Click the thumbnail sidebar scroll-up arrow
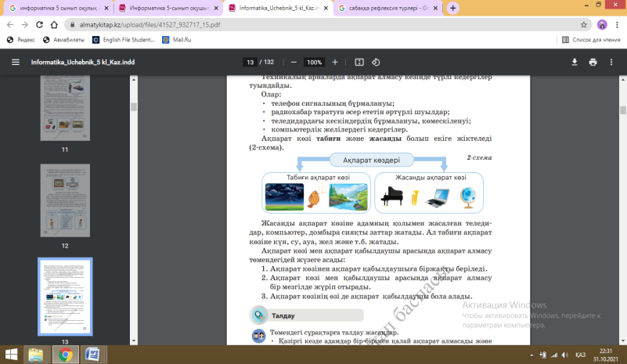627x364 pixels. (134, 80)
